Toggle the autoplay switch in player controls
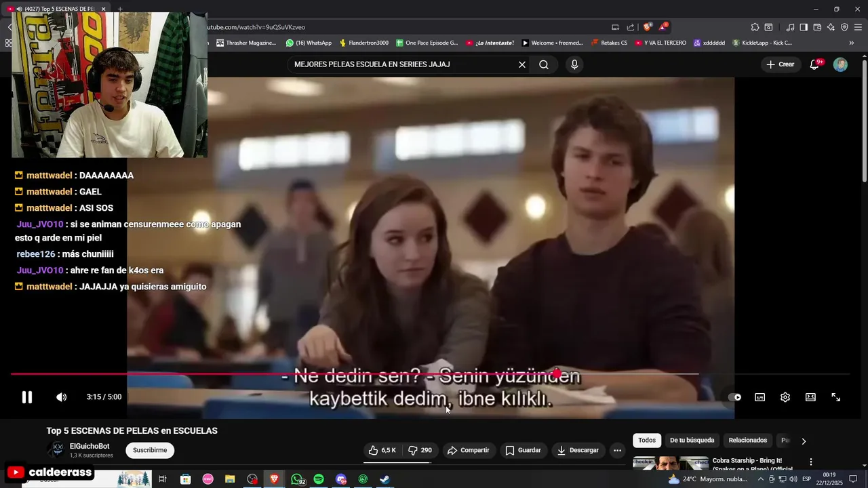Viewport: 868px width, 488px height. (x=734, y=397)
